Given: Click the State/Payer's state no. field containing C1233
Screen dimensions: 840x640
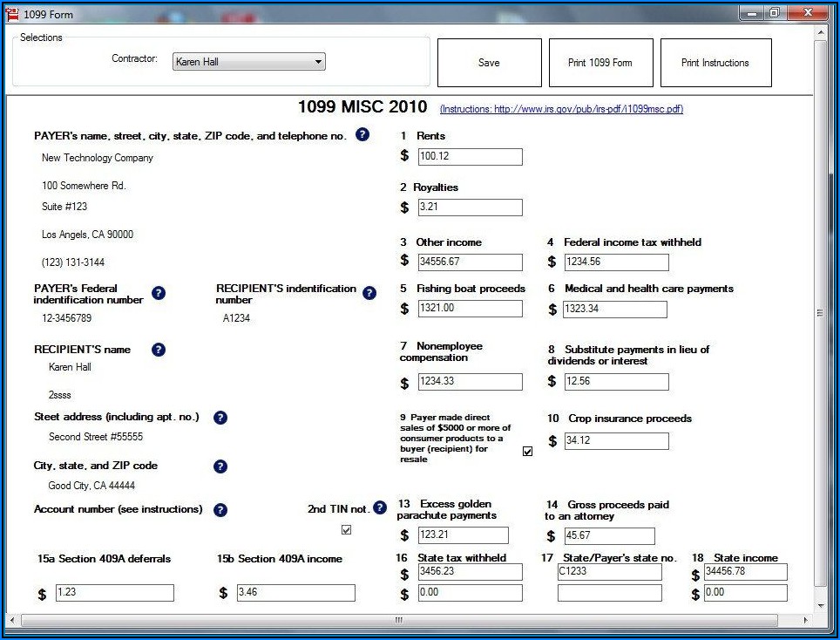Looking at the screenshot, I should tap(609, 572).
